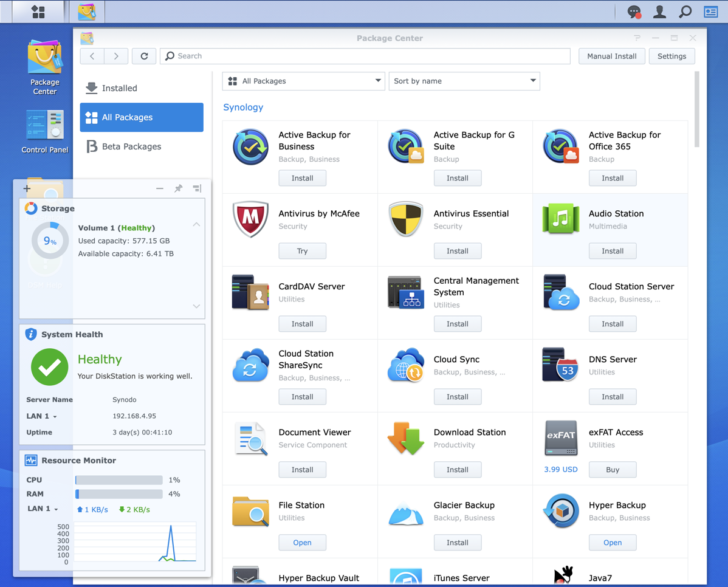Click the Storage widget up chevron
The image size is (728, 587).
[196, 224]
